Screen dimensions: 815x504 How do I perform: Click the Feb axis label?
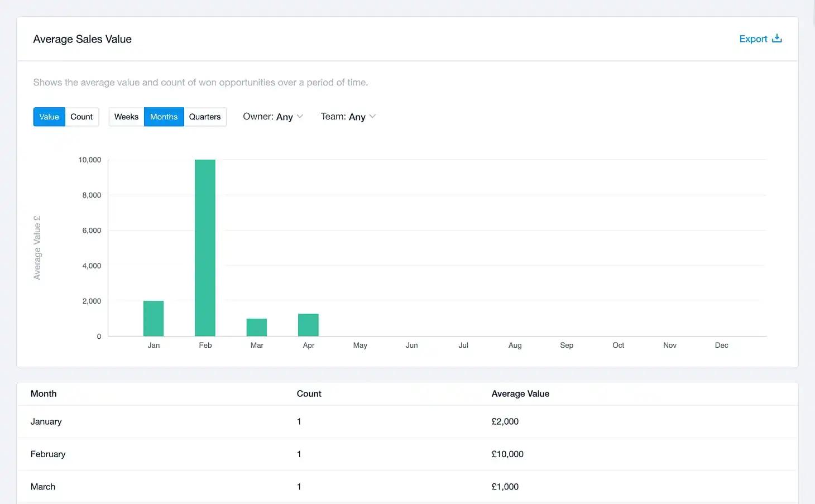click(205, 345)
